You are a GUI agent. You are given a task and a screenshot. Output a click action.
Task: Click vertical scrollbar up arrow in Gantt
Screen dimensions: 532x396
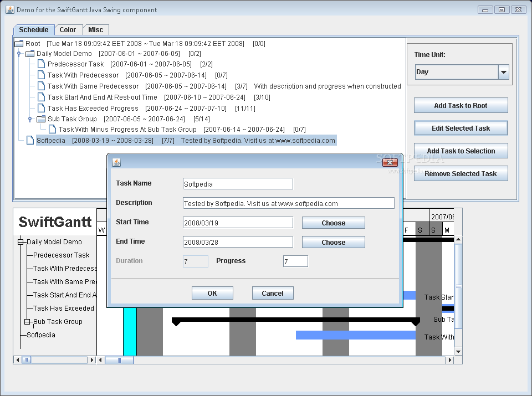point(458,240)
